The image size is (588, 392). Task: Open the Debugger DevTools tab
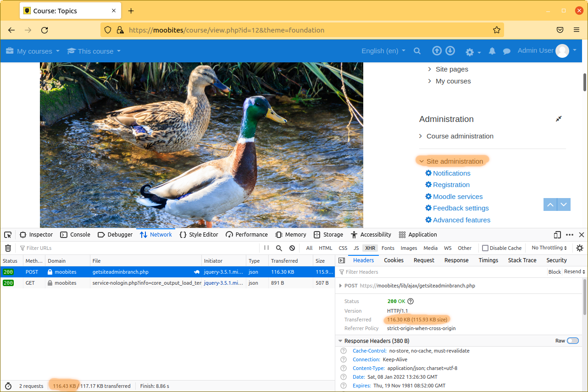[115, 235]
